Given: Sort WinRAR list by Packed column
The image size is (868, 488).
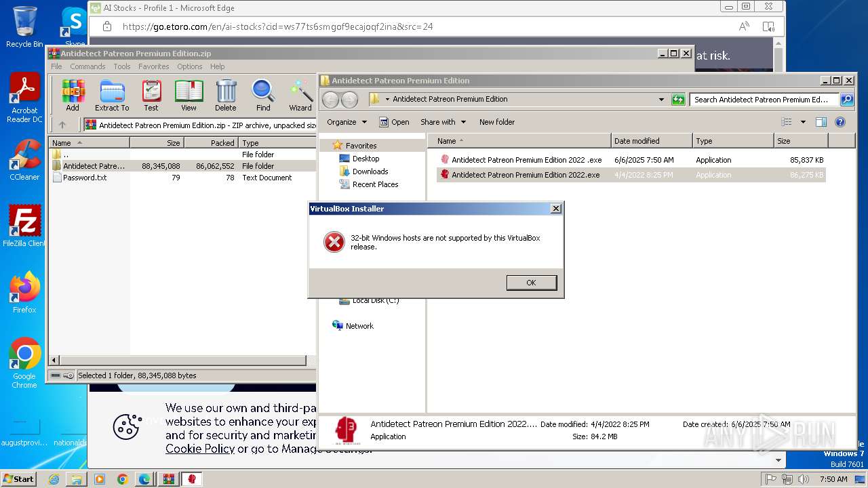Looking at the screenshot, I should (x=210, y=143).
